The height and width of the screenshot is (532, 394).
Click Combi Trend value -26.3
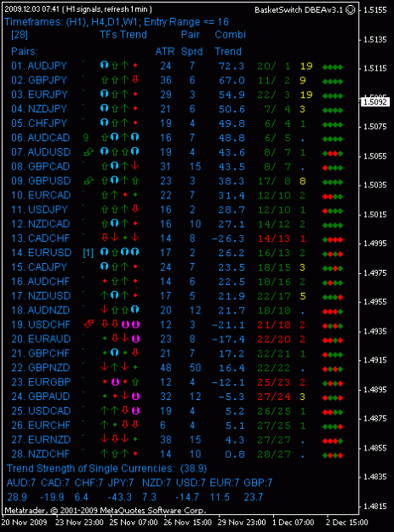pyautogui.click(x=228, y=238)
